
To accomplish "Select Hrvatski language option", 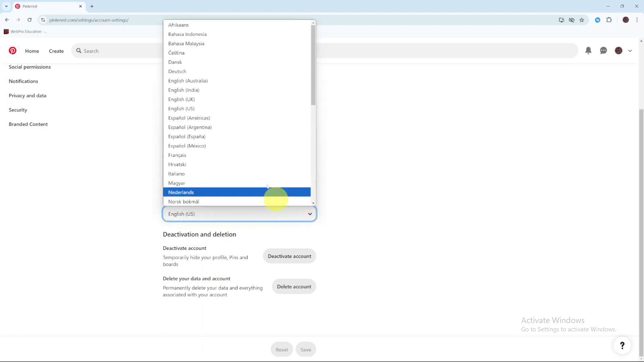I will point(237,165).
